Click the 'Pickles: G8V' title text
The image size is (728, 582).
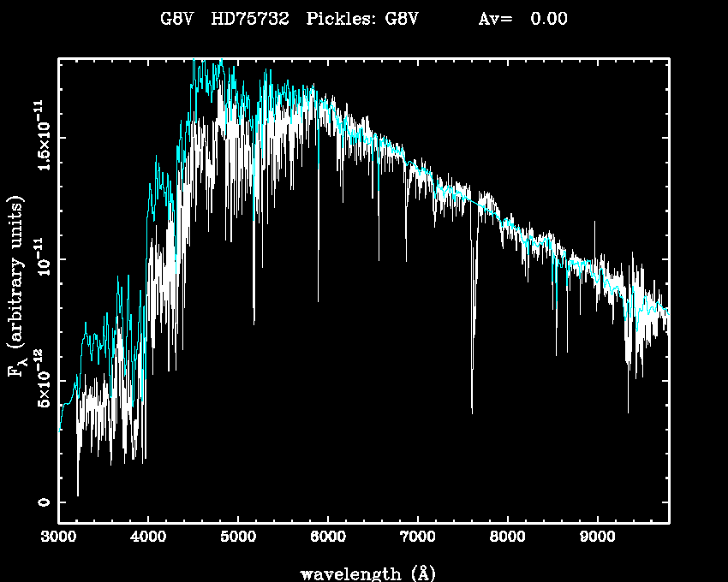click(x=362, y=19)
